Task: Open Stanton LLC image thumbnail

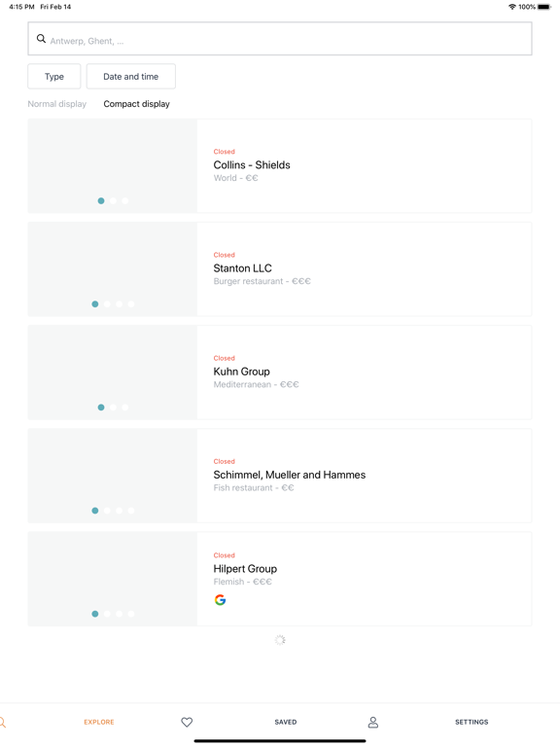Action: (x=113, y=268)
